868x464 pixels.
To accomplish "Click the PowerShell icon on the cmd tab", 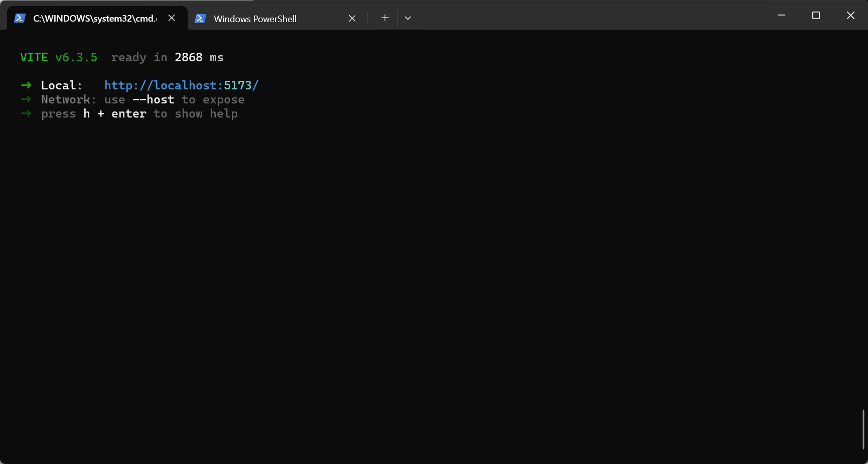I will tap(20, 19).
